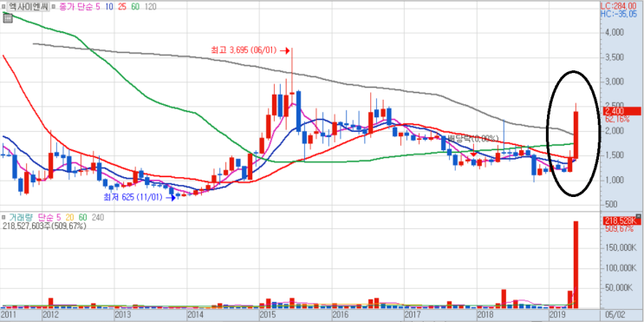Click the 4,000 price axis label
This screenshot has width=644, height=322.
point(615,33)
